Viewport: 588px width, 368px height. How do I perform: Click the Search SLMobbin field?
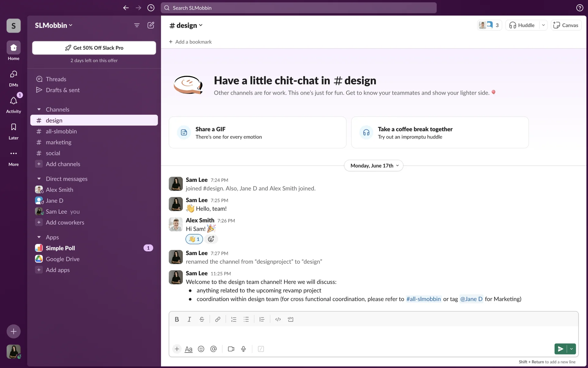tap(299, 8)
